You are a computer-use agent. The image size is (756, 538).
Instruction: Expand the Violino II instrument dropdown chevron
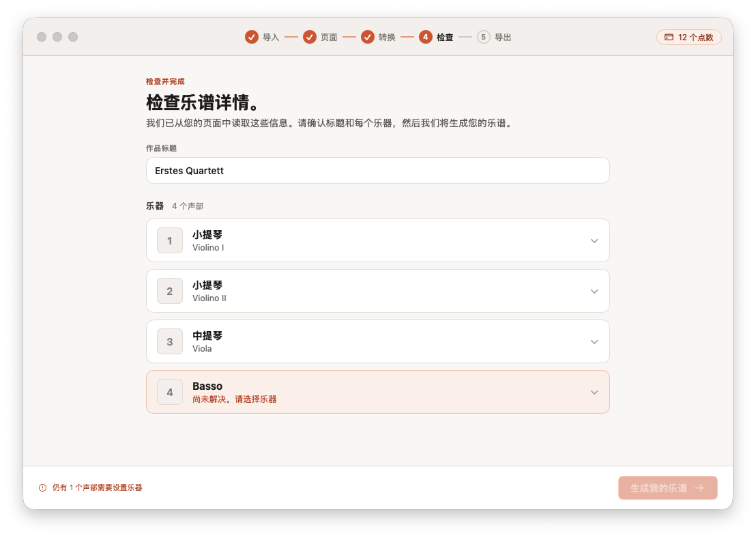point(594,292)
